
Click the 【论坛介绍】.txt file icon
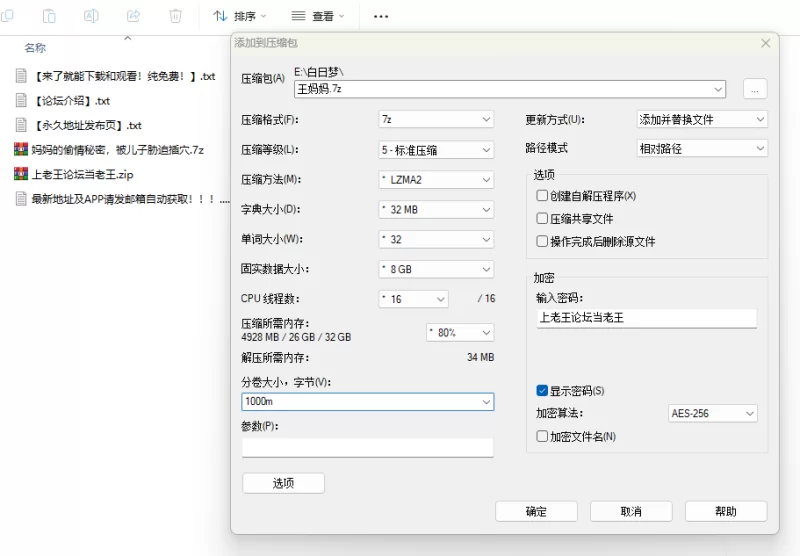[x=21, y=100]
